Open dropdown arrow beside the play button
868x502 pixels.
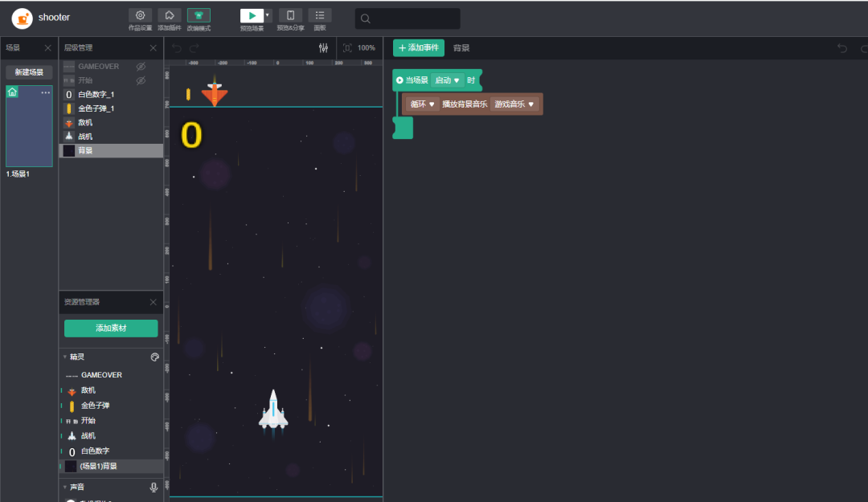point(268,15)
